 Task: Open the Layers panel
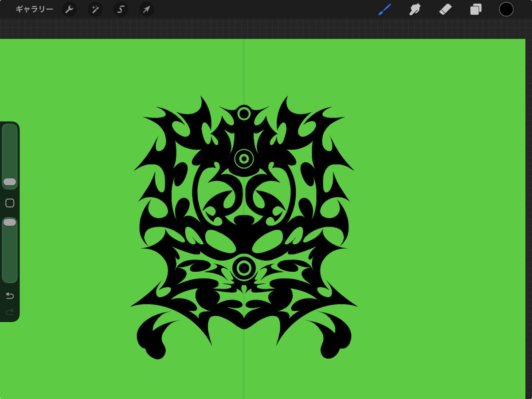point(476,9)
